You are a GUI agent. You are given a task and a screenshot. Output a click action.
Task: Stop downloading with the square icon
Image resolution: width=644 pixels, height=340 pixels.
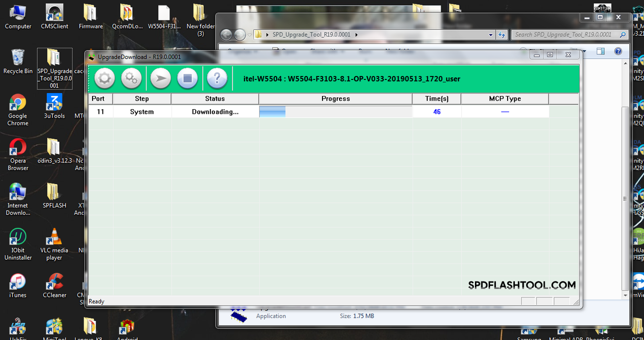pyautogui.click(x=187, y=78)
